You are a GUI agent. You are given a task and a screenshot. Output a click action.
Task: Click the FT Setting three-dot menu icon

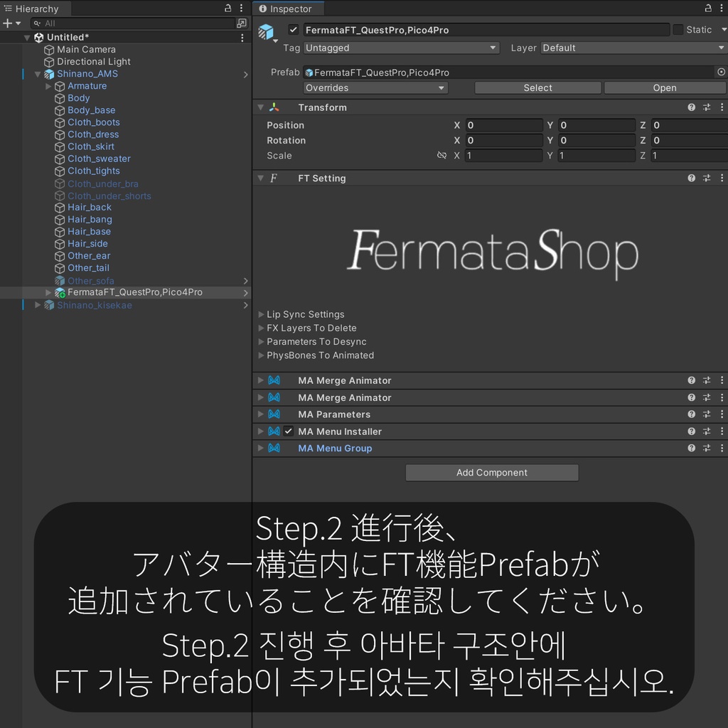tap(723, 178)
